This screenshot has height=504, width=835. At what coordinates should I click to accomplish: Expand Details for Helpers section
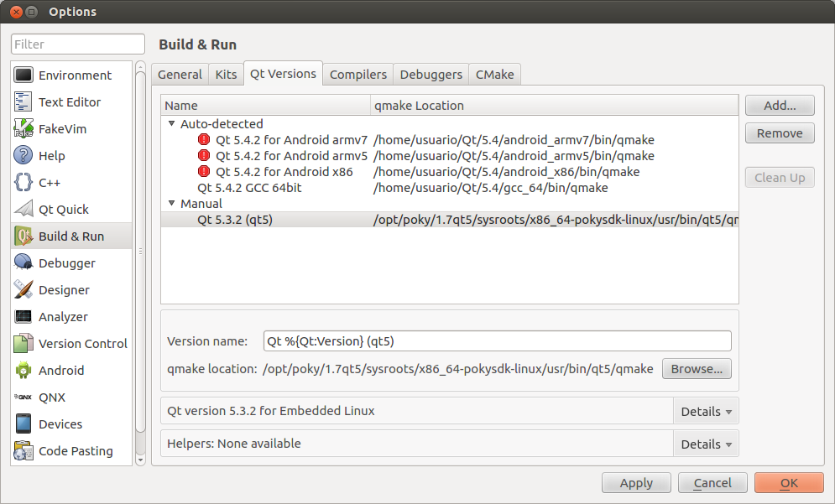coord(706,444)
